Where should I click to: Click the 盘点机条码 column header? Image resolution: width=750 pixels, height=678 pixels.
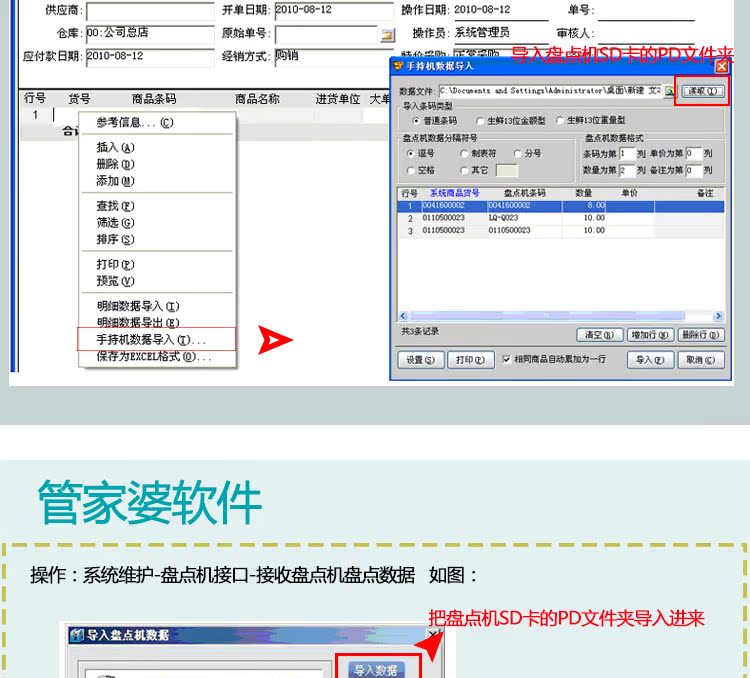pos(524,193)
